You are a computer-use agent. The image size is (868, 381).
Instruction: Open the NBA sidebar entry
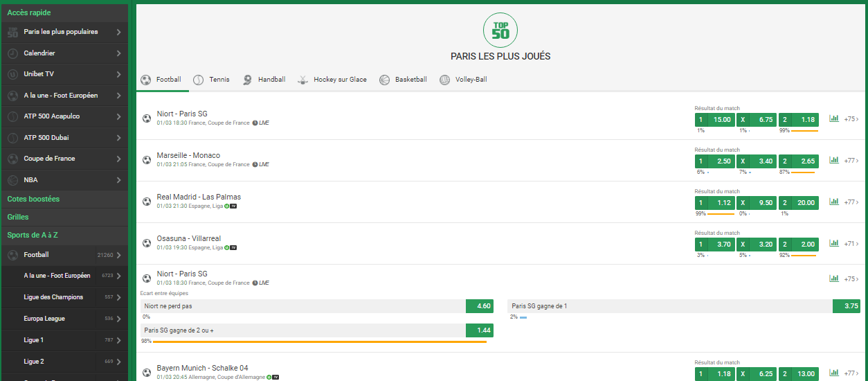(x=64, y=180)
